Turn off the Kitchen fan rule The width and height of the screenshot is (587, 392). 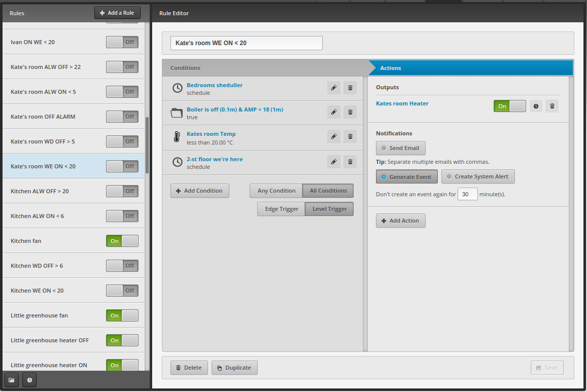(122, 241)
